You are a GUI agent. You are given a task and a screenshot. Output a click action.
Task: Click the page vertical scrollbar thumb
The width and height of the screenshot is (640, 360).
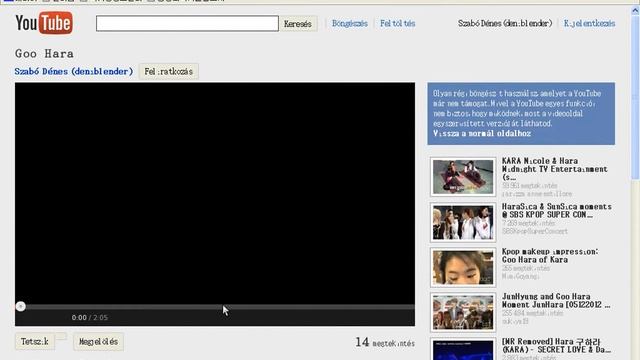(635, 97)
